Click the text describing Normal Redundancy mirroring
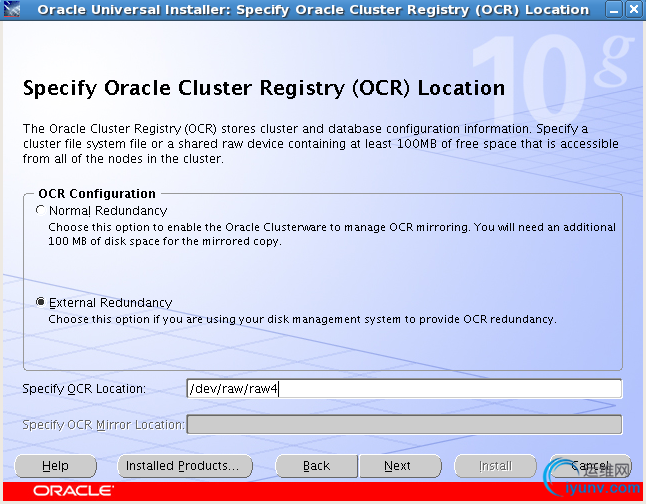Viewport: 646px width, 504px height. point(332,234)
